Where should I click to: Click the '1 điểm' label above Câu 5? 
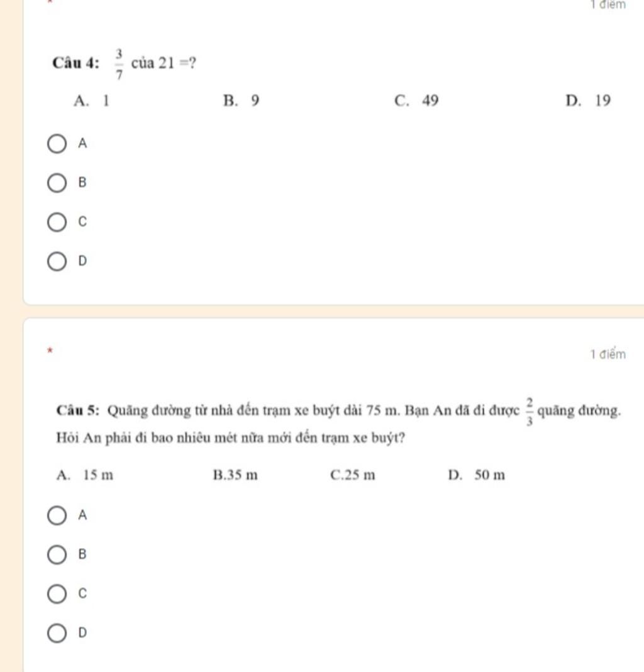click(x=608, y=355)
